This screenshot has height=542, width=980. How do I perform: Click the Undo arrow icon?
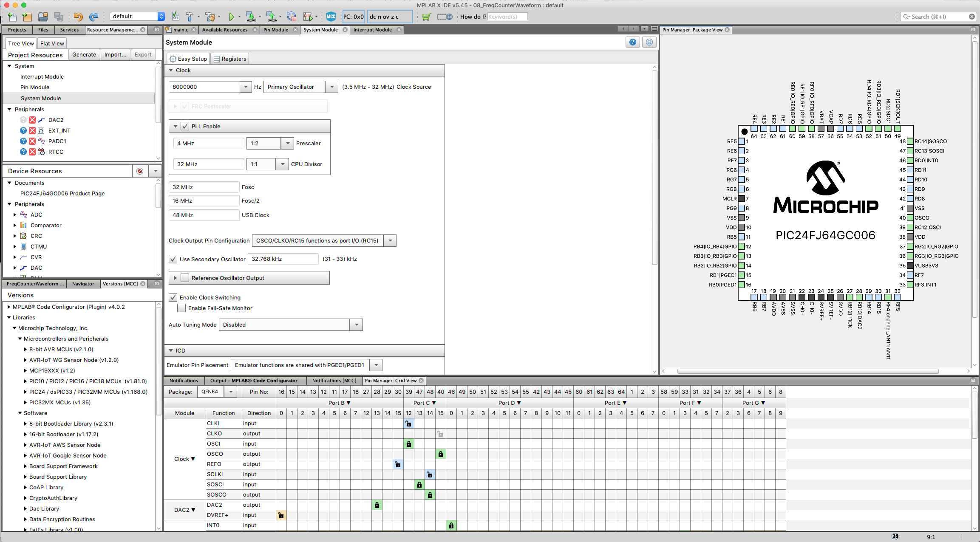[78, 17]
